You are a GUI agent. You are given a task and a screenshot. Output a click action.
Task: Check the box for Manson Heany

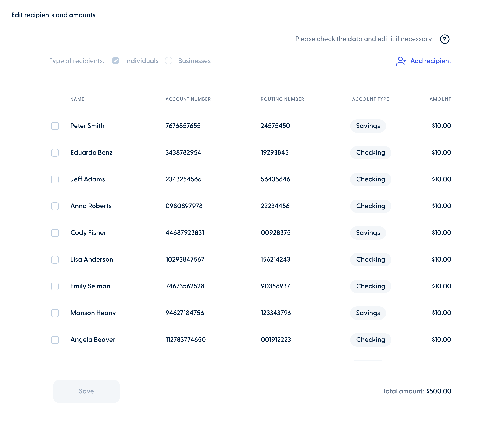point(55,313)
